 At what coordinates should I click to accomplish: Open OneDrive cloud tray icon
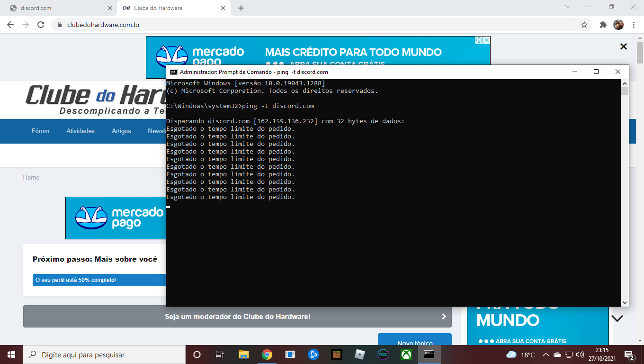(557, 355)
